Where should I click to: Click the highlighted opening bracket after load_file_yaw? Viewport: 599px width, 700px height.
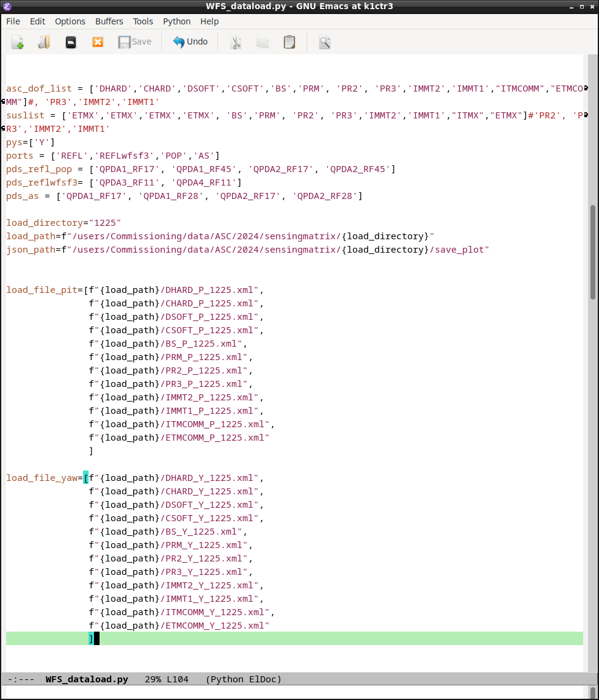click(85, 478)
